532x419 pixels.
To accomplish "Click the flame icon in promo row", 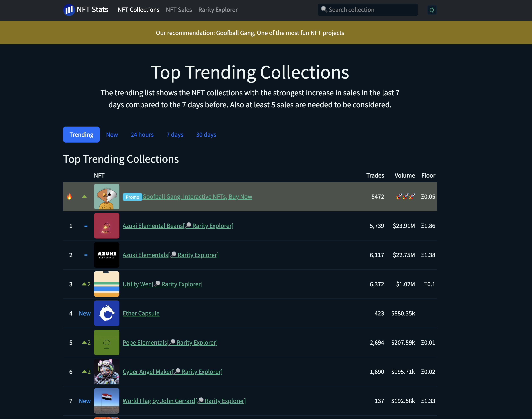I will coord(69,197).
